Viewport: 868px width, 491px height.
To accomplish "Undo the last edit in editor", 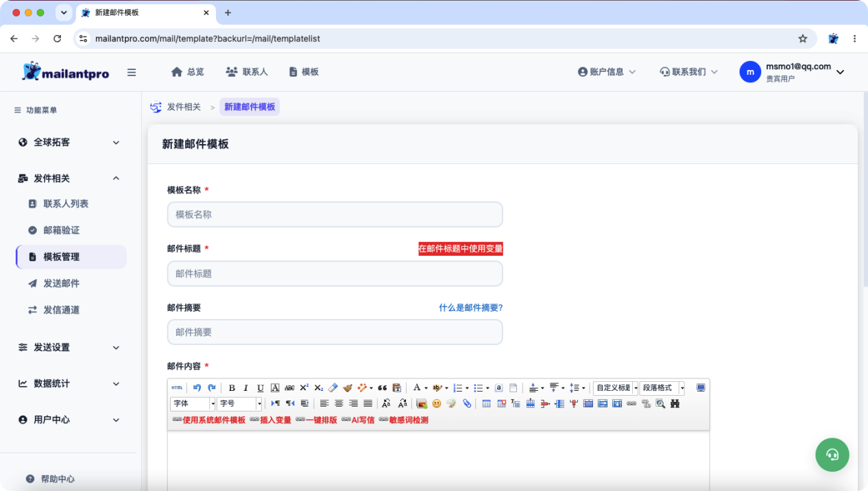I will pos(197,387).
